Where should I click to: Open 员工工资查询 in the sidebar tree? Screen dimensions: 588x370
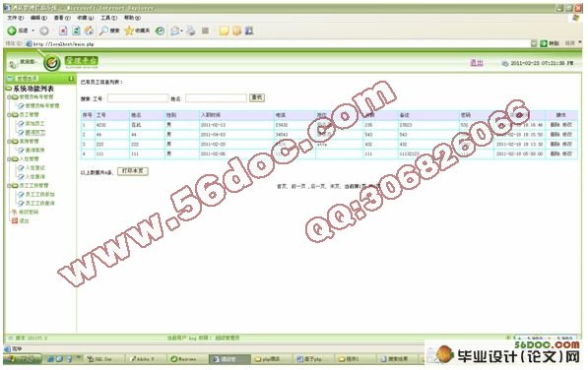[x=39, y=204]
